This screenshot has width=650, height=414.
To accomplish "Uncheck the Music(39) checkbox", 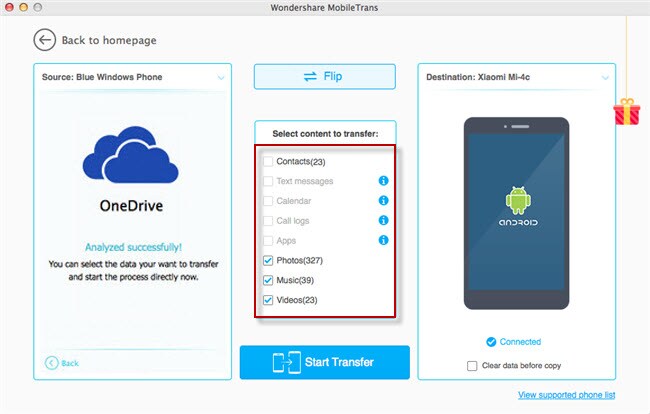I will point(268,281).
